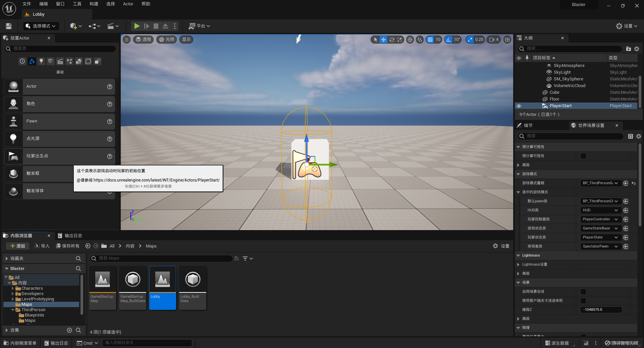Viewport: 644px width, 348px height.
Task: Click the 显示 show button in viewport
Action: (x=186, y=40)
